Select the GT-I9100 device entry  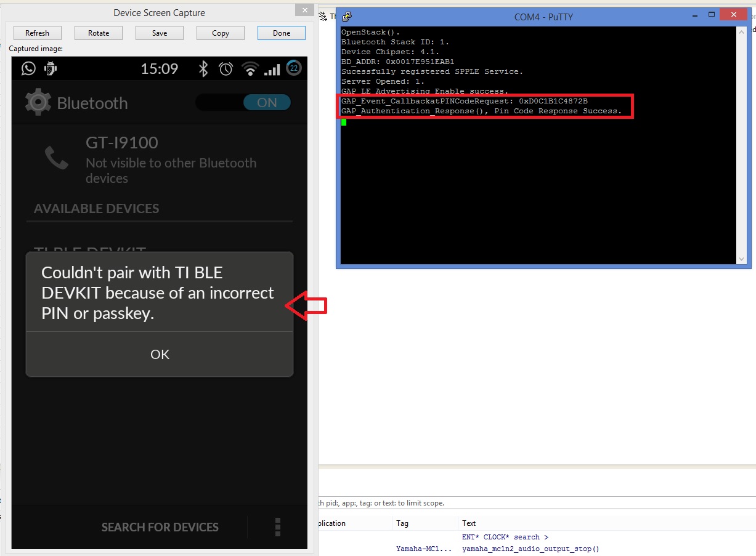pyautogui.click(x=160, y=159)
